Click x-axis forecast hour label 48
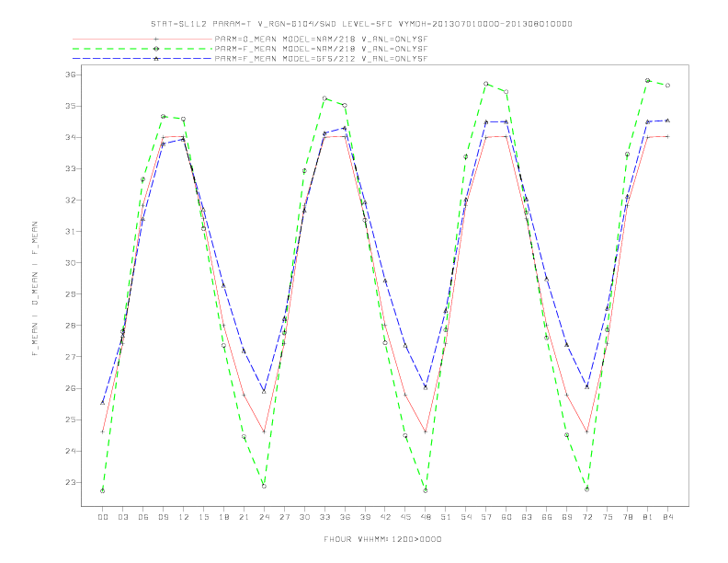This screenshot has width=728, height=563. [426, 517]
